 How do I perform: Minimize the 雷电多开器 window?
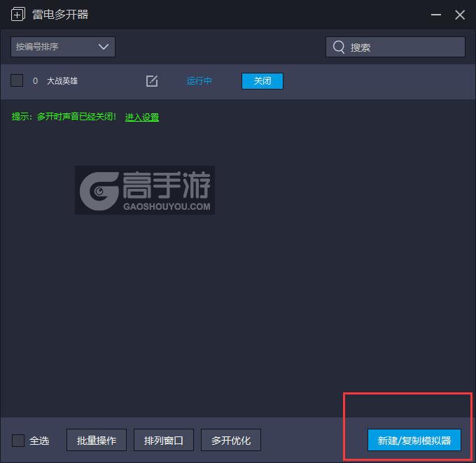point(436,15)
